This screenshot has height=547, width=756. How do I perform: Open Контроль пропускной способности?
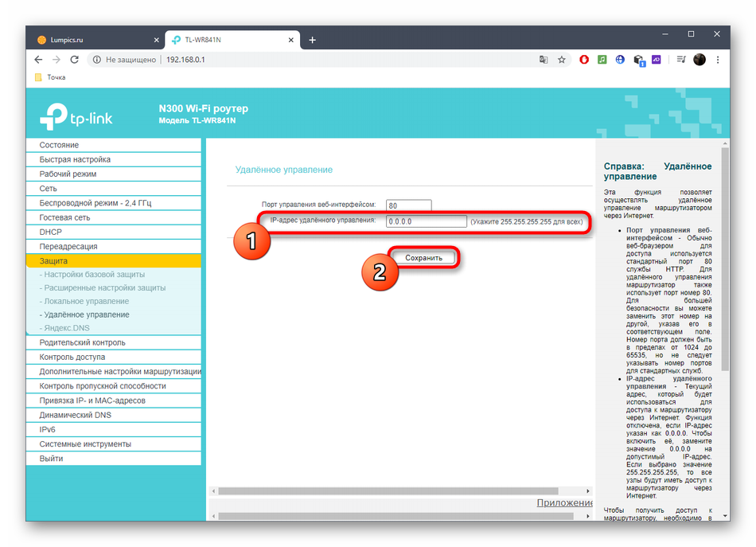(x=113, y=386)
